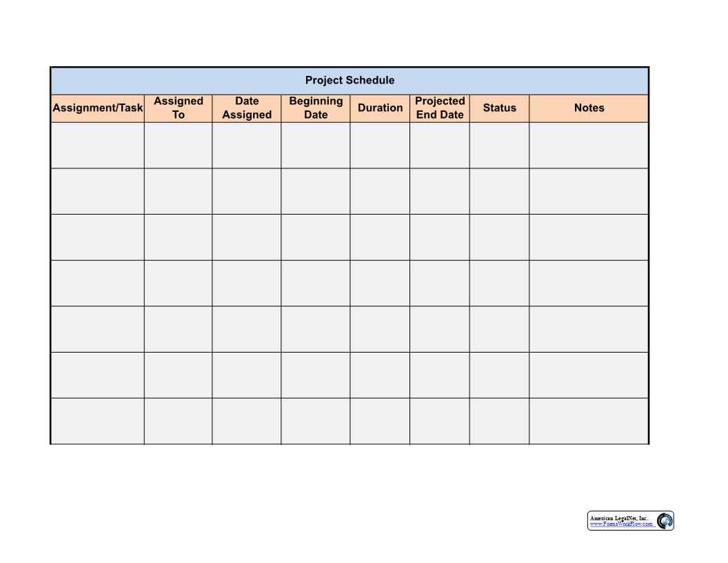Click the American LegalNet logo icon
The image size is (728, 563).
point(666,522)
